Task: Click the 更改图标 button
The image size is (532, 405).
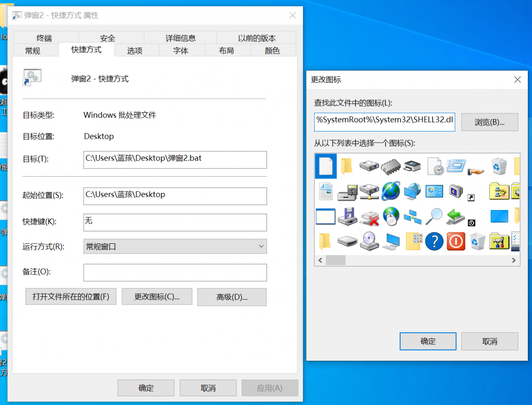Action: pos(157,297)
